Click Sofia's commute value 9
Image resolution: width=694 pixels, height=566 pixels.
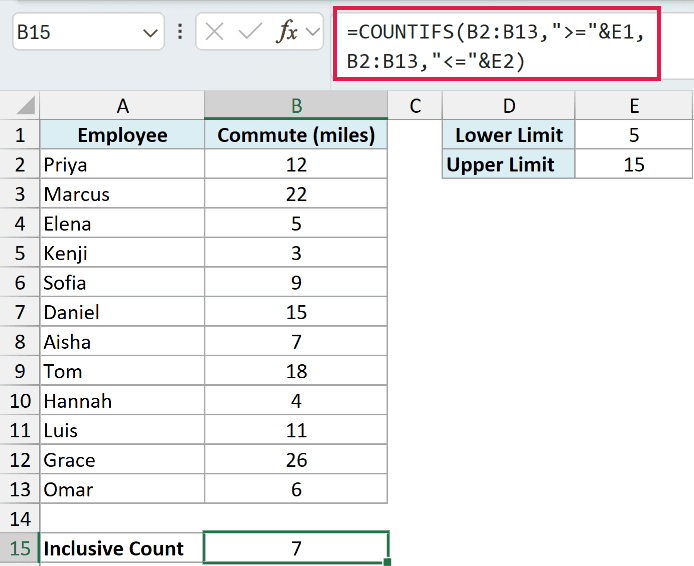(x=296, y=282)
